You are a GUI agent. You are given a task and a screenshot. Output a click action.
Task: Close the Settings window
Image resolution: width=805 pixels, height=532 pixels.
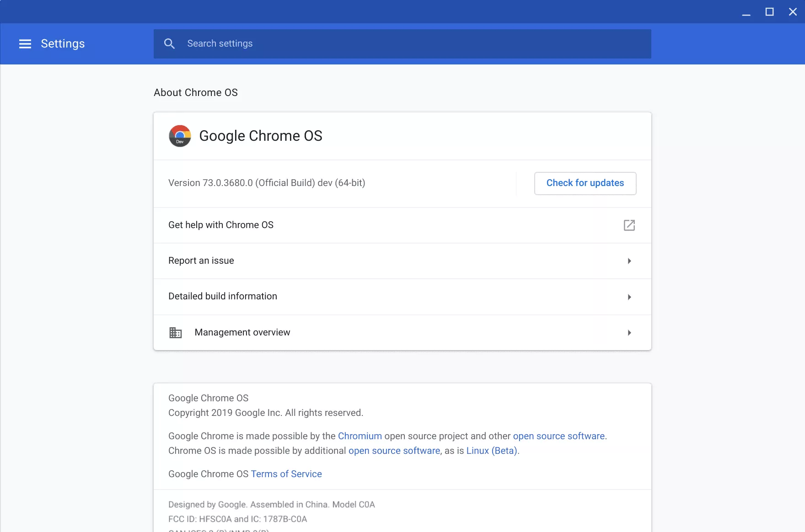793,12
